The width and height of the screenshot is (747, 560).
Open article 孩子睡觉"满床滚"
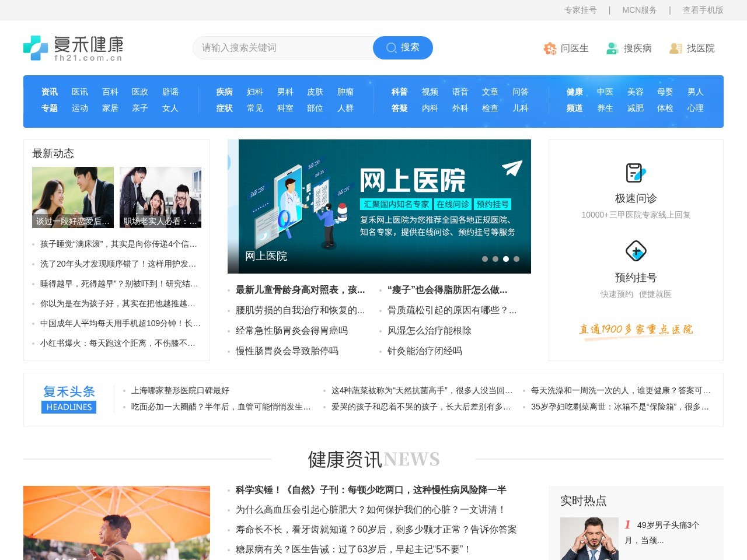point(118,244)
